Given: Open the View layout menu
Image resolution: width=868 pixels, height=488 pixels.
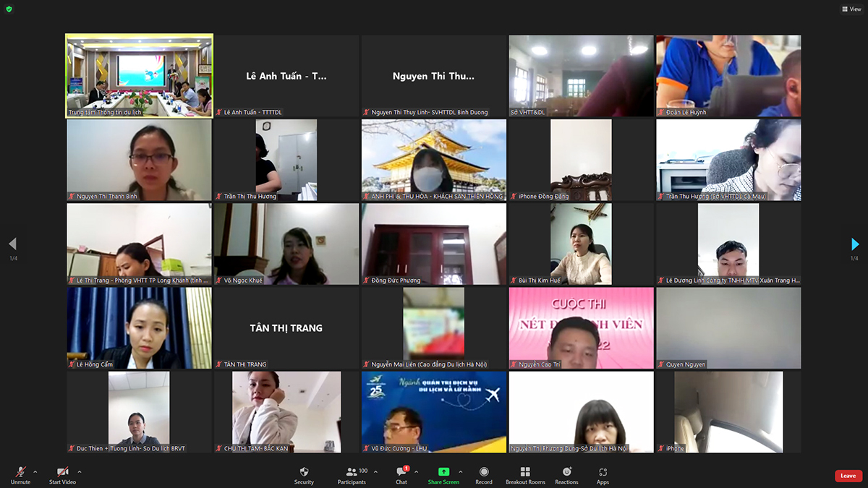Looking at the screenshot, I should click(x=851, y=9).
